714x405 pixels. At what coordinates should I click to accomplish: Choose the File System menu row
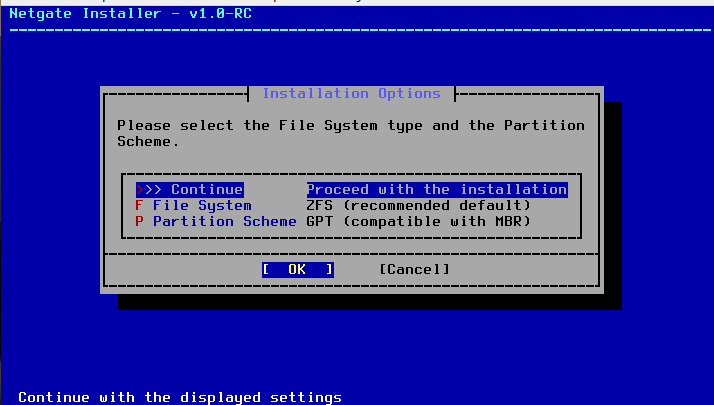(201, 205)
